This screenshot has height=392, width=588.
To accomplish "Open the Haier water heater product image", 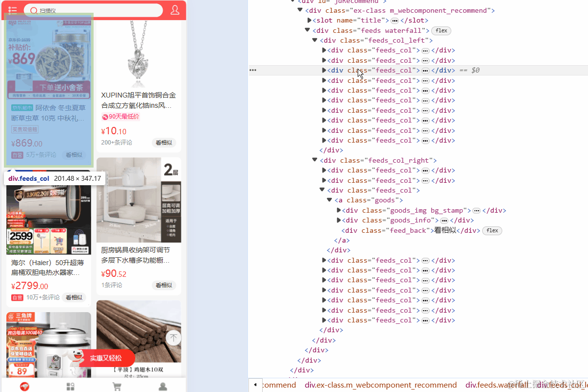I will [x=49, y=212].
